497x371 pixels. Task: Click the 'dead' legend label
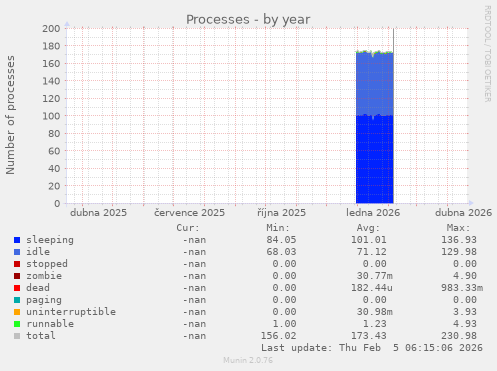tap(38, 288)
